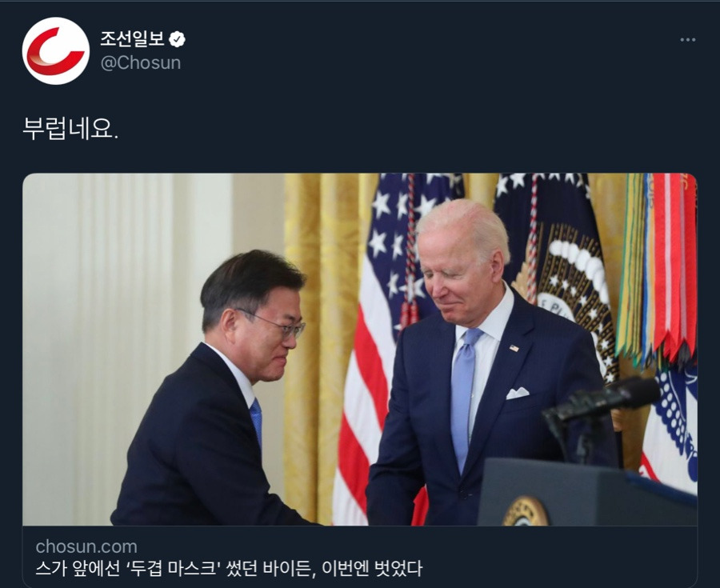The height and width of the screenshot is (588, 720).
Task: Click the white pocket square on suit
Action: click(x=518, y=393)
